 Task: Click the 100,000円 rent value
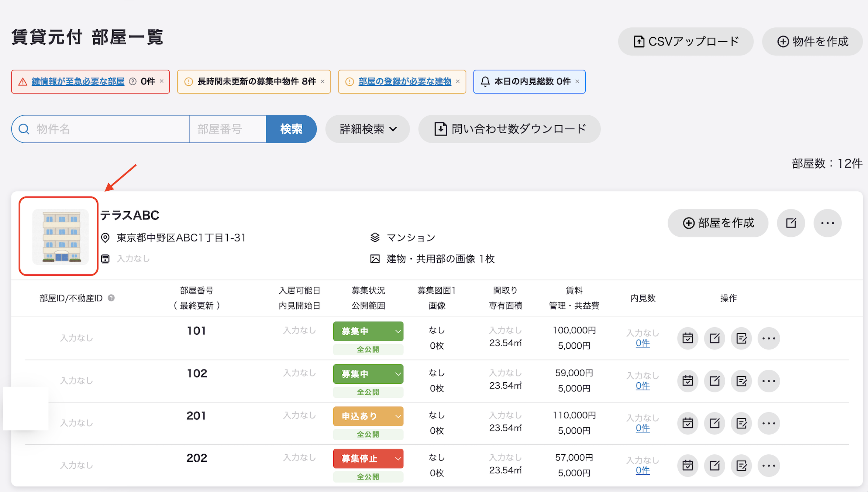(574, 330)
